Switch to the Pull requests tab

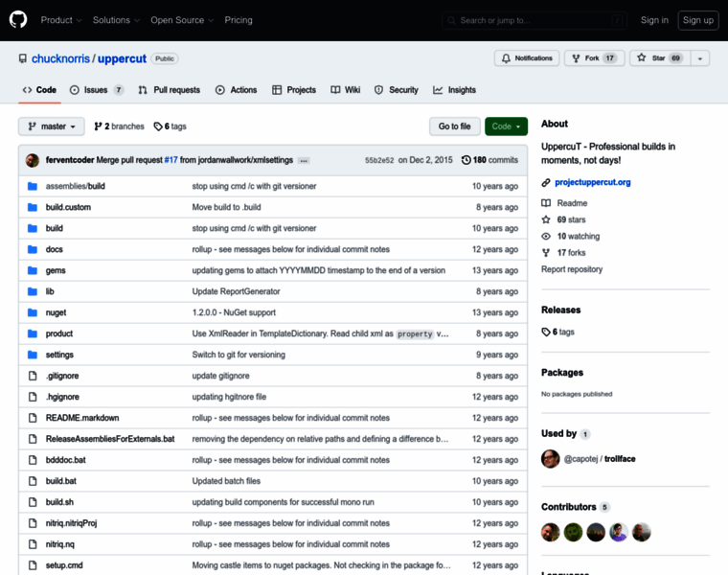click(x=169, y=90)
